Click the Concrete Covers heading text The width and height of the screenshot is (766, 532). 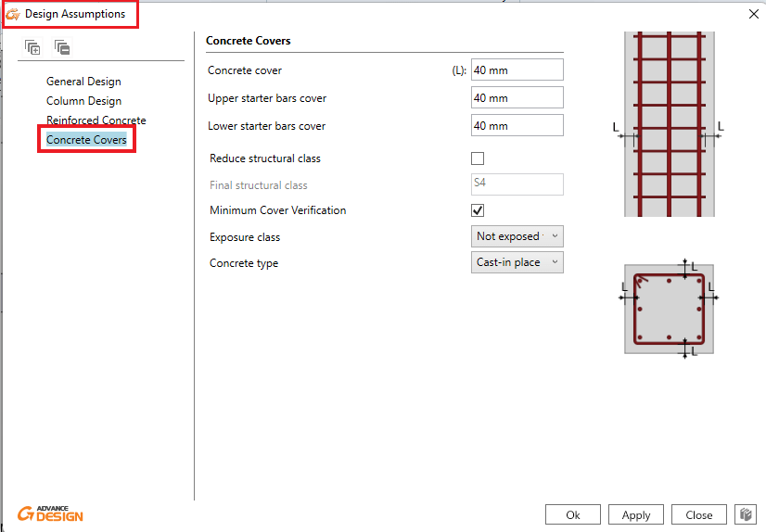click(249, 41)
